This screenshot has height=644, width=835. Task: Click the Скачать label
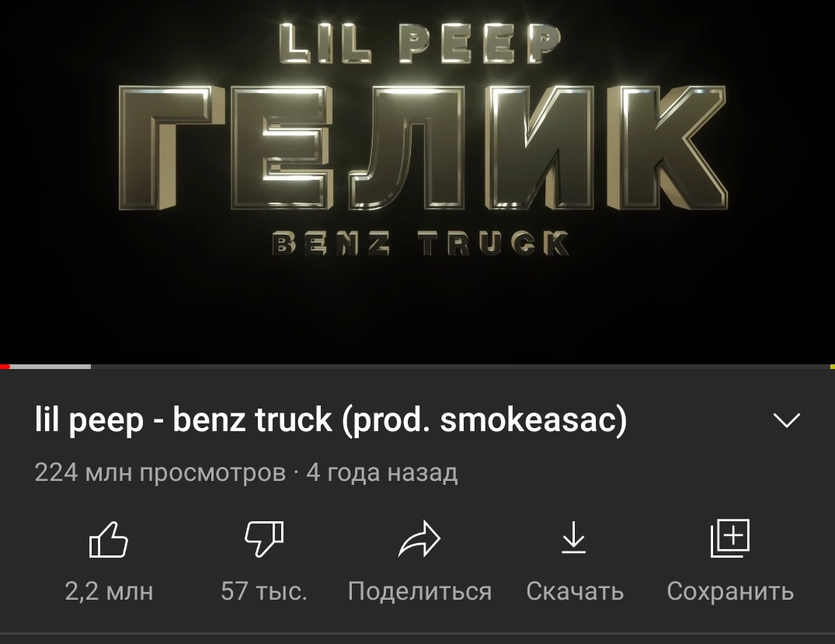point(575,591)
